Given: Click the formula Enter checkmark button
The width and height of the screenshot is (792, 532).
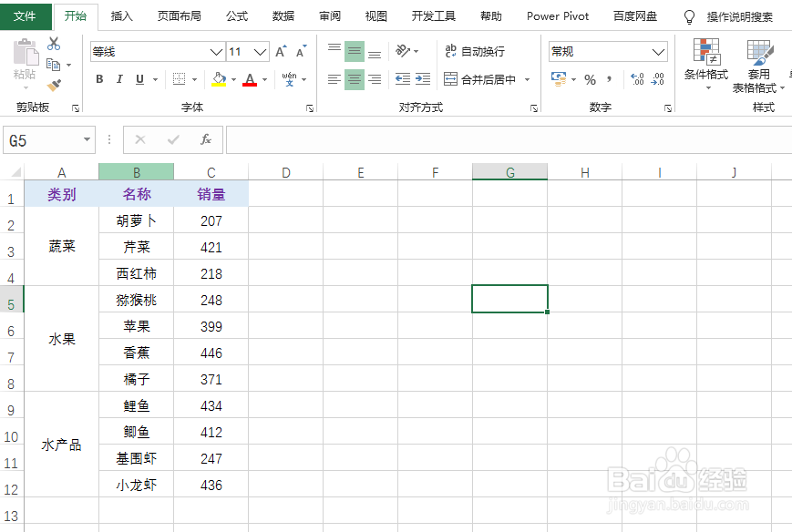Looking at the screenshot, I should 173,139.
